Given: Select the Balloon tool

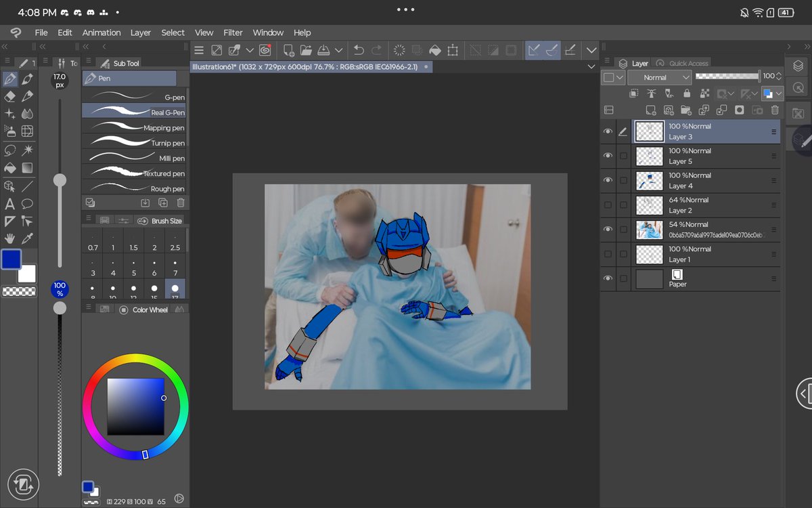Looking at the screenshot, I should pyautogui.click(x=28, y=203).
